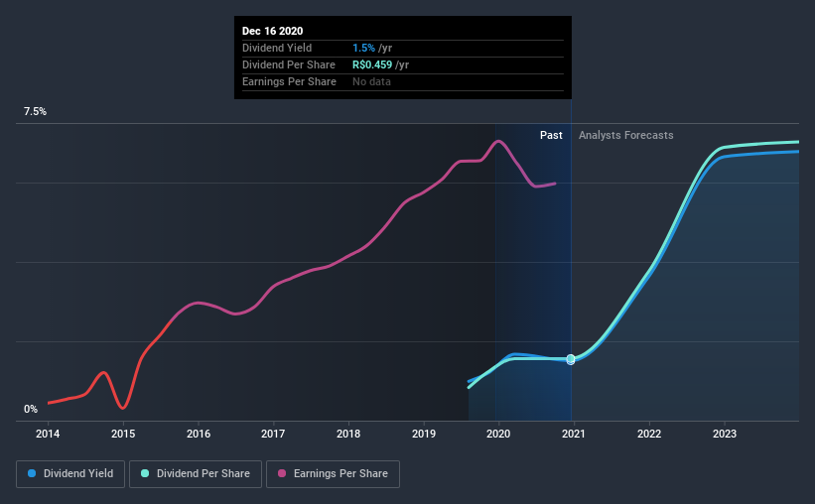Click the 2023 x-axis label
Viewport: 815px width, 504px height.
tap(725, 434)
